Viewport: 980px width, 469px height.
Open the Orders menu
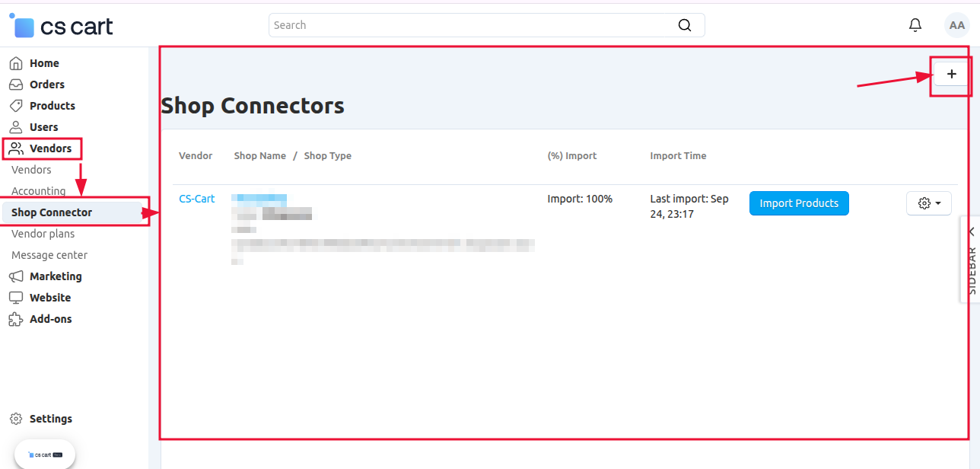pyautogui.click(x=47, y=85)
